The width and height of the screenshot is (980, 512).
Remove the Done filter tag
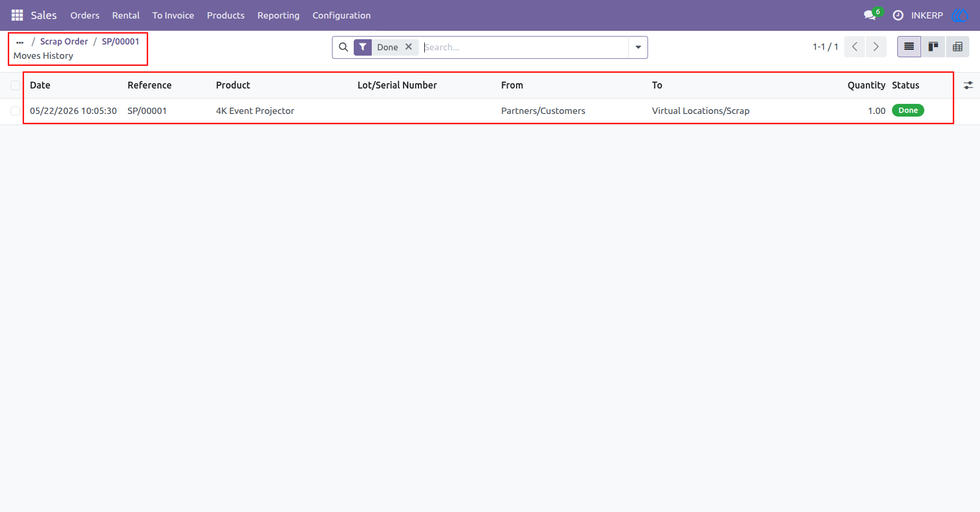click(409, 47)
